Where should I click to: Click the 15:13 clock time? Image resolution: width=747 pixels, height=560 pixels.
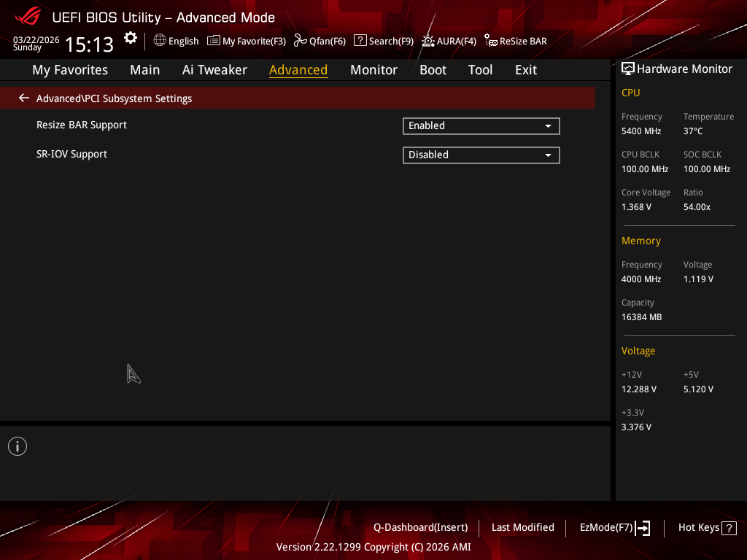[89, 44]
